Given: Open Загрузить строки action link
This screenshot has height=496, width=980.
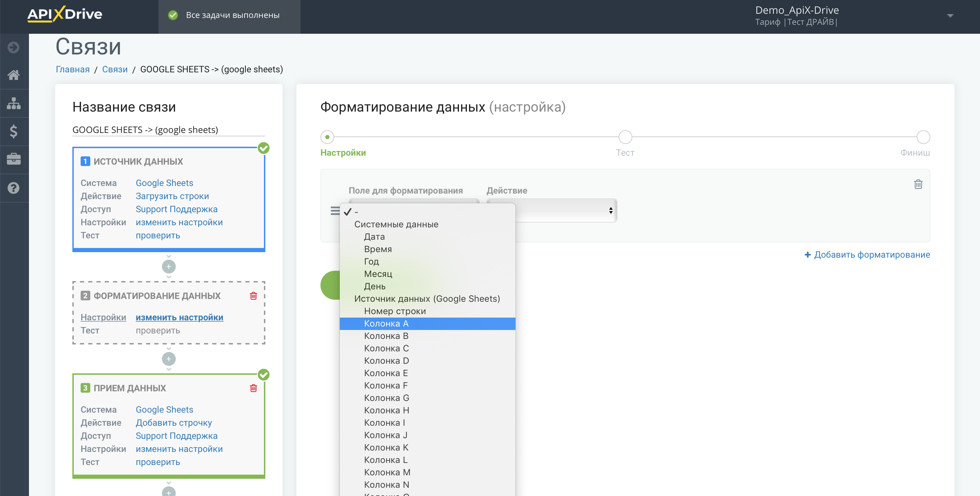Looking at the screenshot, I should 172,196.
